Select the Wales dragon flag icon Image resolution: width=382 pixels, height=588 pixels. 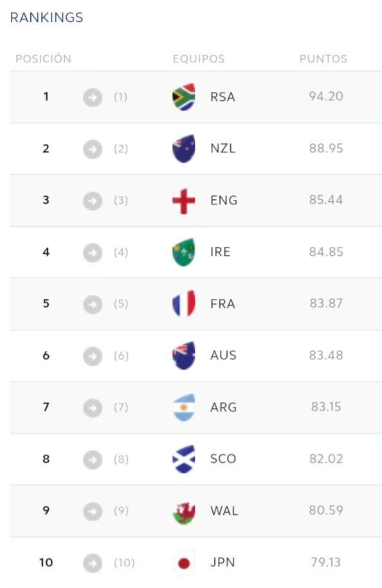(184, 511)
